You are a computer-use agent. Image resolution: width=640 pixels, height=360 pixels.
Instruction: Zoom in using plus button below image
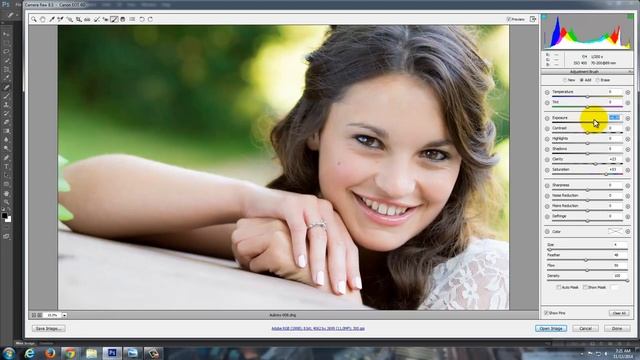(40, 315)
